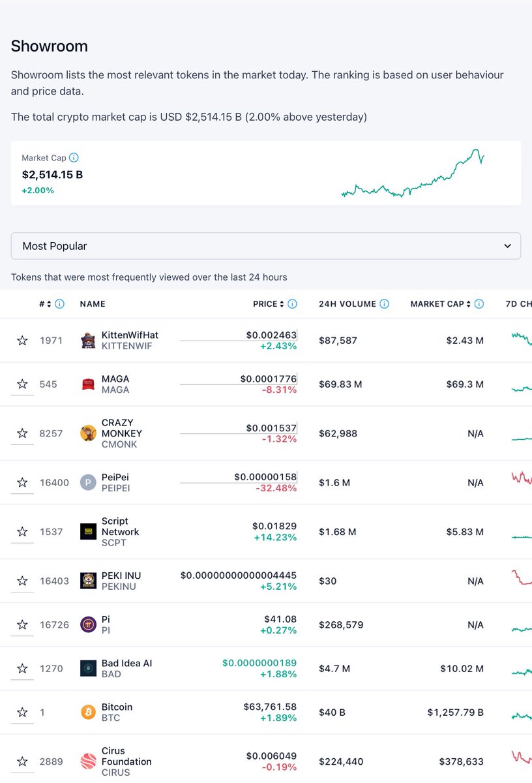
Task: Star PEKI INU as favorite
Action: coord(22,581)
